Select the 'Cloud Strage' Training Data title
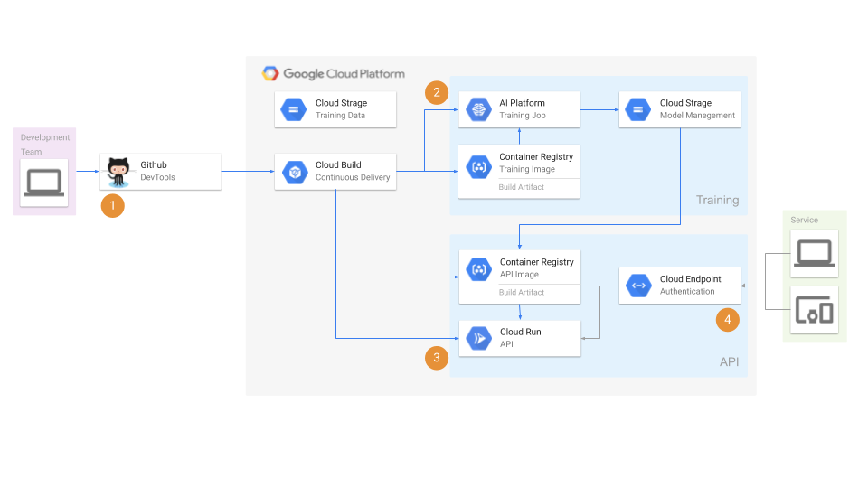 (342, 103)
